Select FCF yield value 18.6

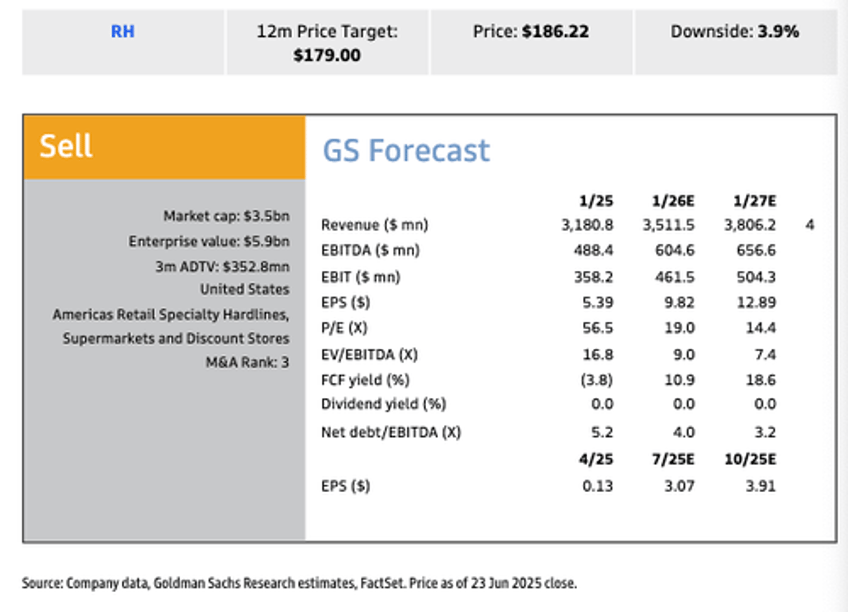click(x=761, y=380)
